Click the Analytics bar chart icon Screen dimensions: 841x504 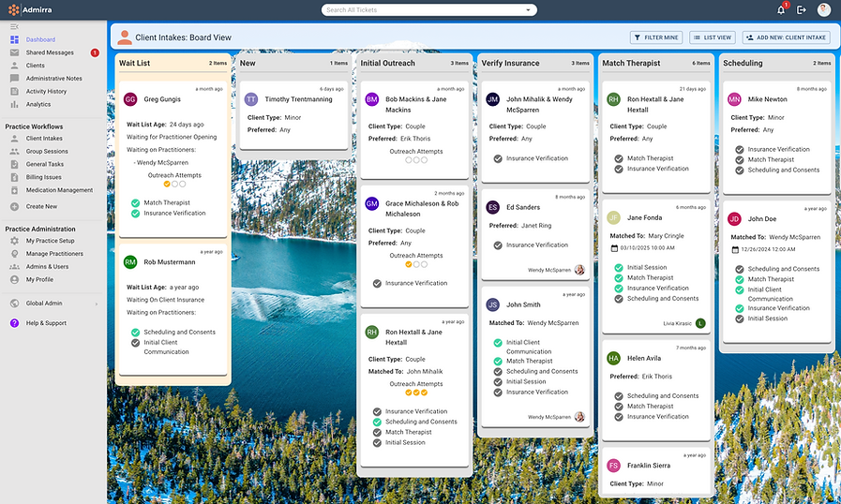[x=14, y=104]
